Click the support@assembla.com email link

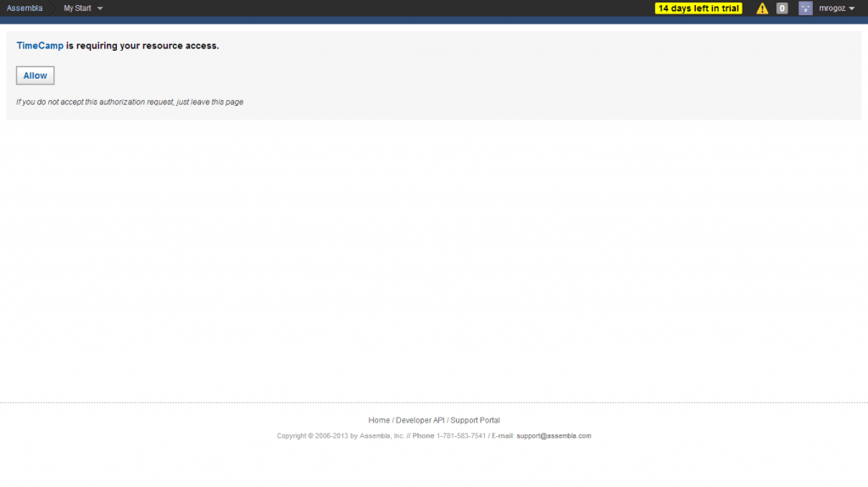(554, 436)
